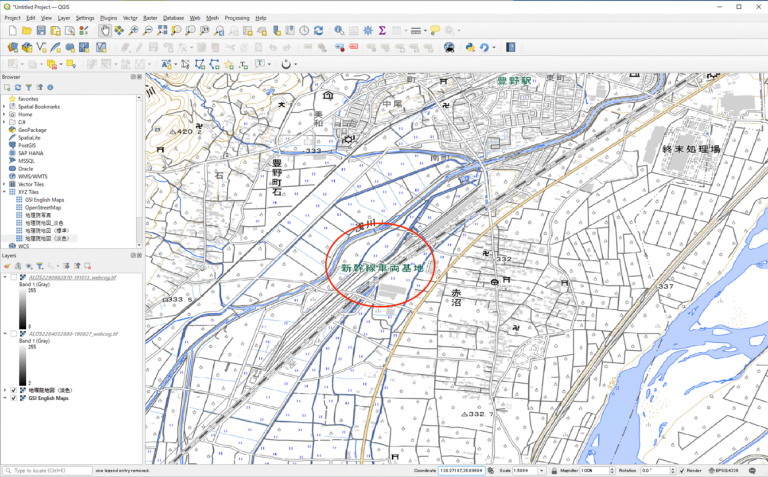Open a project using the folder icon
The height and width of the screenshot is (477, 768).
click(x=26, y=30)
